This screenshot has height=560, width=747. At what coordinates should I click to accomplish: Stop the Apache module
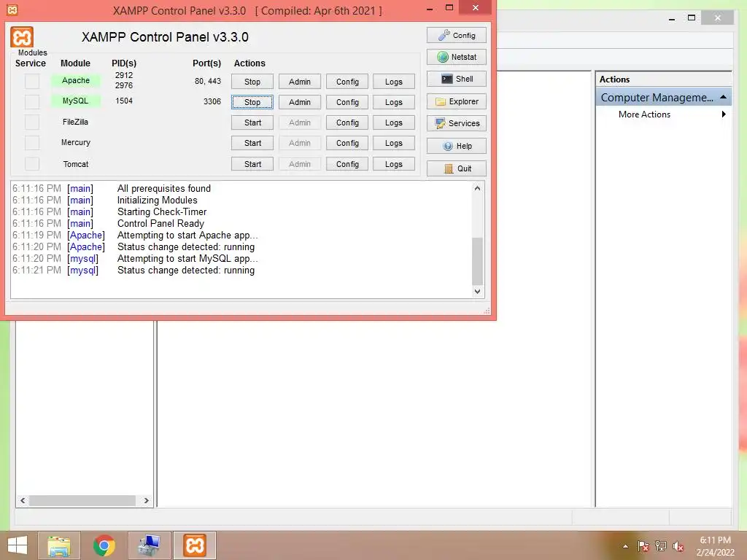coord(252,82)
